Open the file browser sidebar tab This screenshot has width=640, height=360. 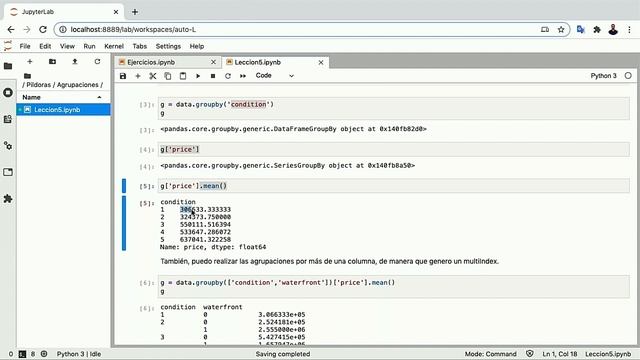[x=8, y=66]
